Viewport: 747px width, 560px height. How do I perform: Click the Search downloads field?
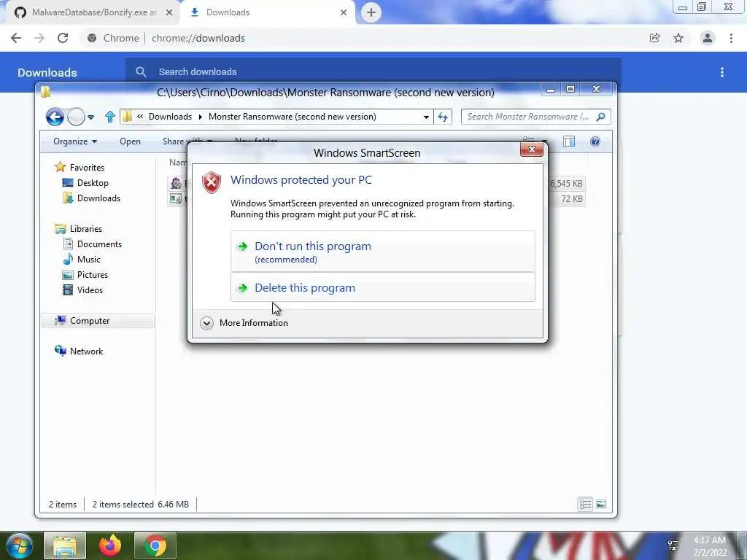373,72
